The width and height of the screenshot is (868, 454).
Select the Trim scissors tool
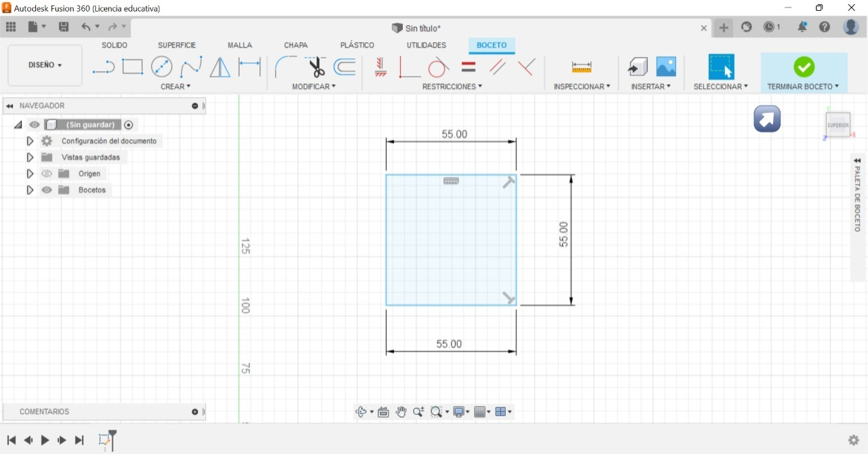point(315,67)
